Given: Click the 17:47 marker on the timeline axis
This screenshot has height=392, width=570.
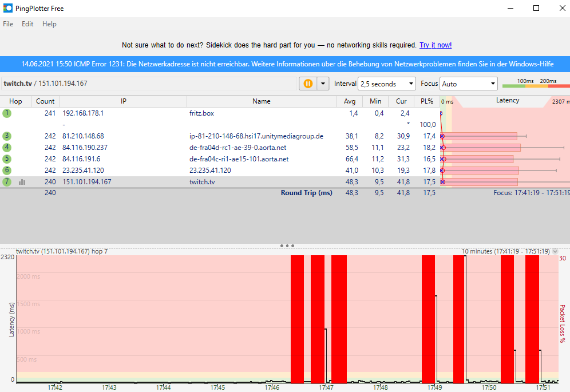Looking at the screenshot, I should [x=326, y=387].
